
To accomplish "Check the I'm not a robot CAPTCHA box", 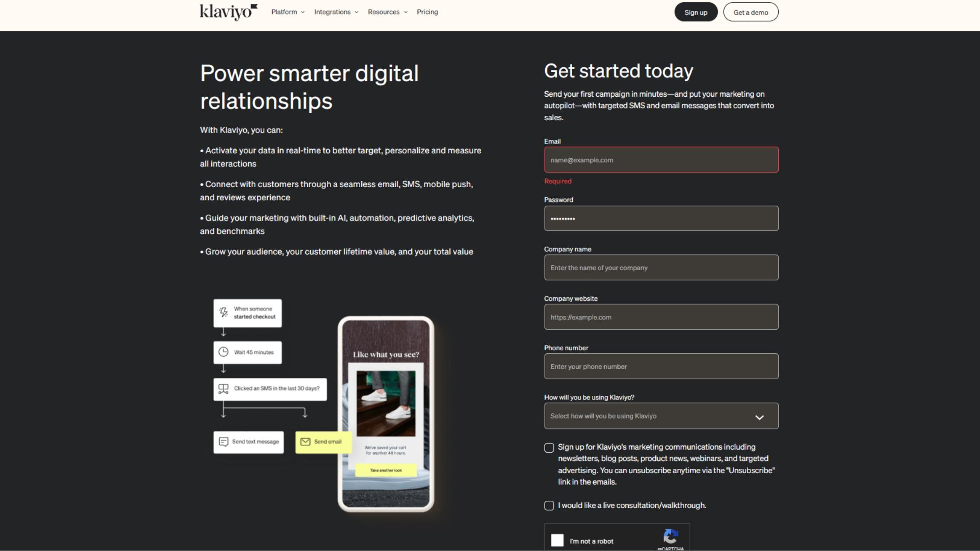I will pyautogui.click(x=557, y=541).
